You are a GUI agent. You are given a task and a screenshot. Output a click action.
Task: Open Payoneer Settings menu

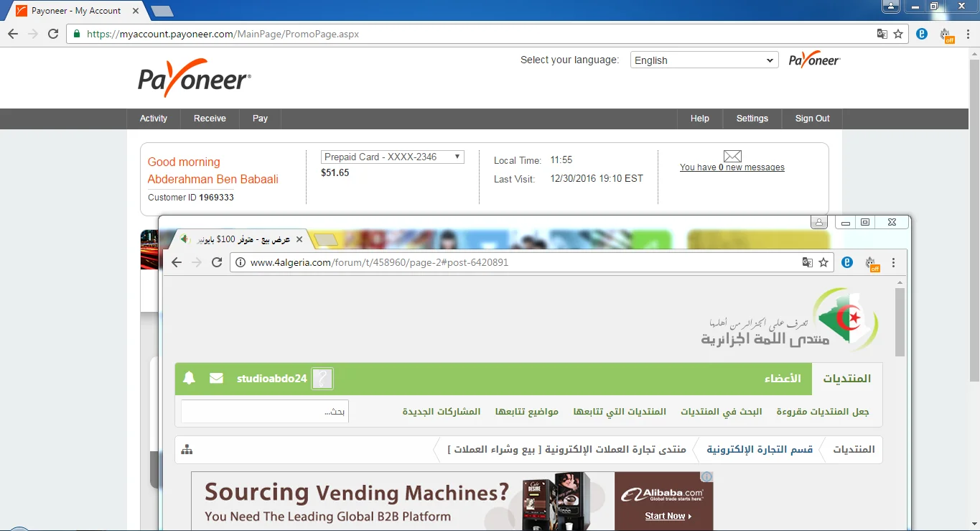tap(752, 119)
